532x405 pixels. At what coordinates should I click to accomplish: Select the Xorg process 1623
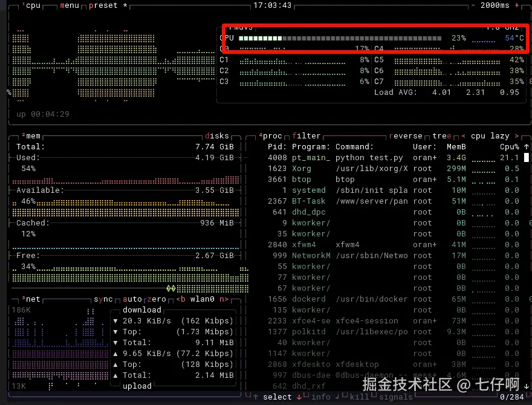click(394, 169)
